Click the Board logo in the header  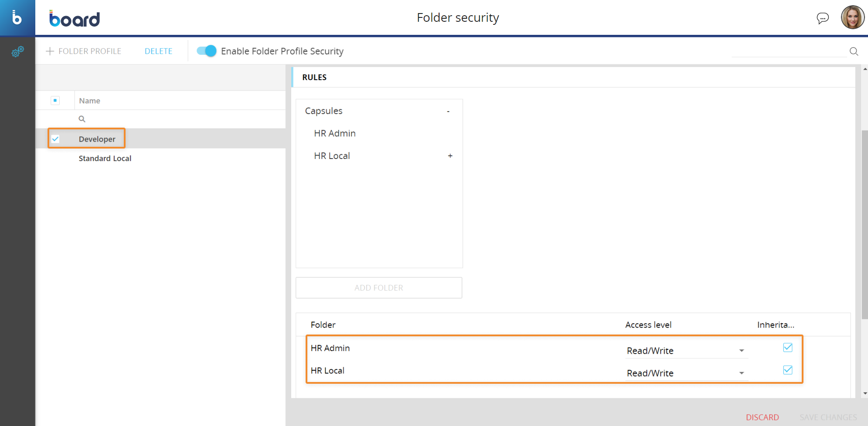(75, 19)
